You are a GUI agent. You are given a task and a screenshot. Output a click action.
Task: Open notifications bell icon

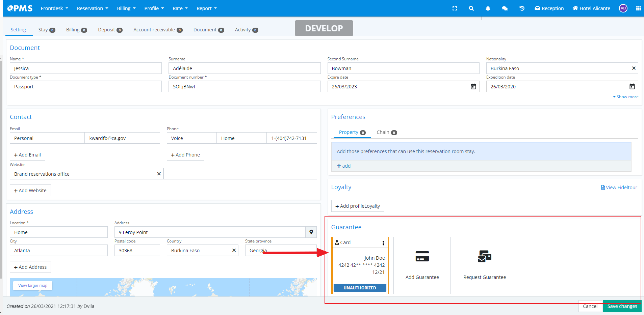[x=488, y=8]
